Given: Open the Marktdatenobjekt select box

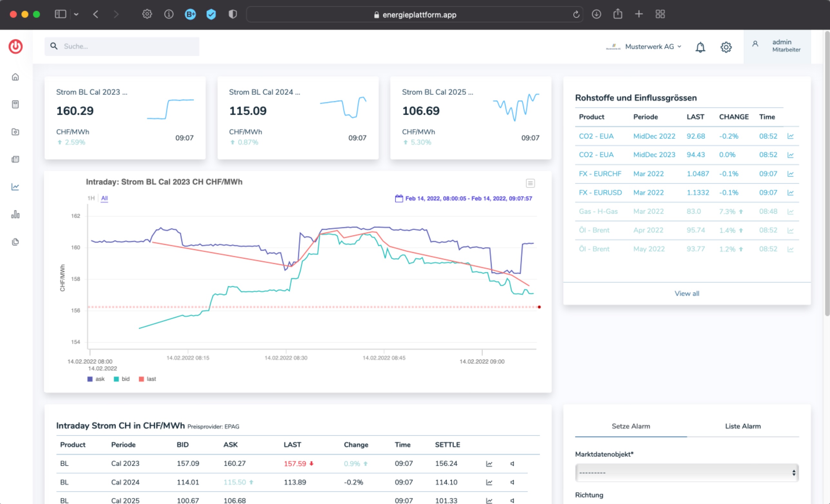Looking at the screenshot, I should click(x=687, y=473).
